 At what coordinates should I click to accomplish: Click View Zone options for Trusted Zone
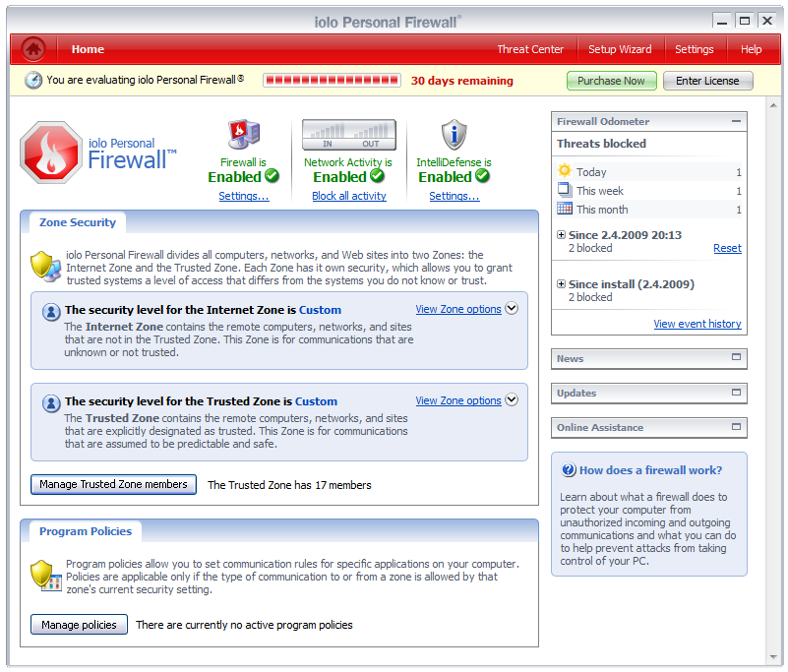click(458, 400)
